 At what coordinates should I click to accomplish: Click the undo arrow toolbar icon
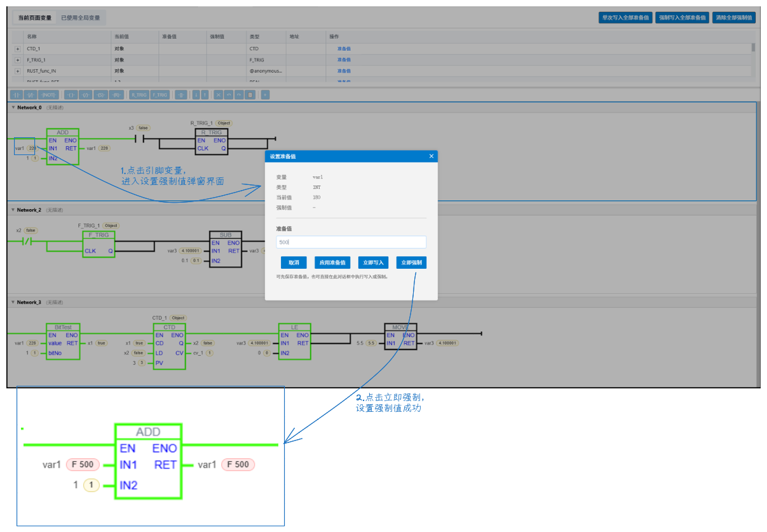point(229,95)
